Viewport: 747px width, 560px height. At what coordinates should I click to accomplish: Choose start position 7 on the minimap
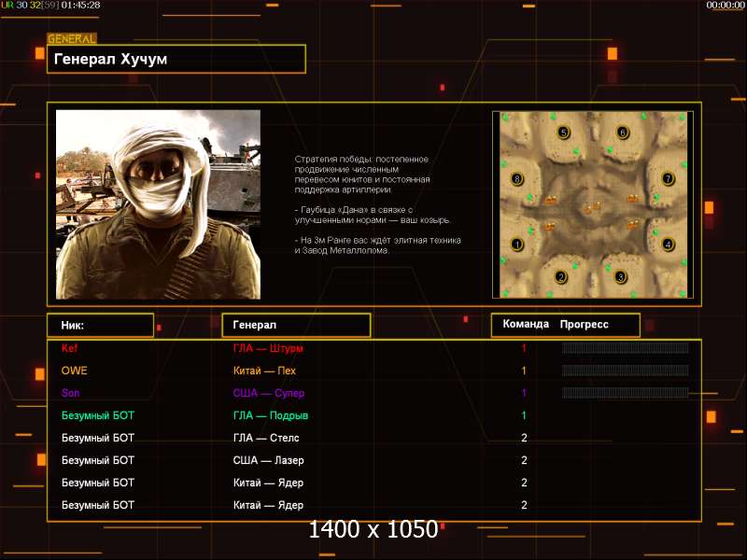[x=668, y=178]
